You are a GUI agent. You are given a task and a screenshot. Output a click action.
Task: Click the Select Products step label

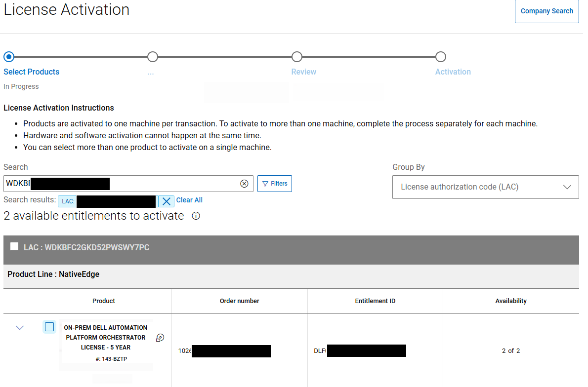coord(32,72)
